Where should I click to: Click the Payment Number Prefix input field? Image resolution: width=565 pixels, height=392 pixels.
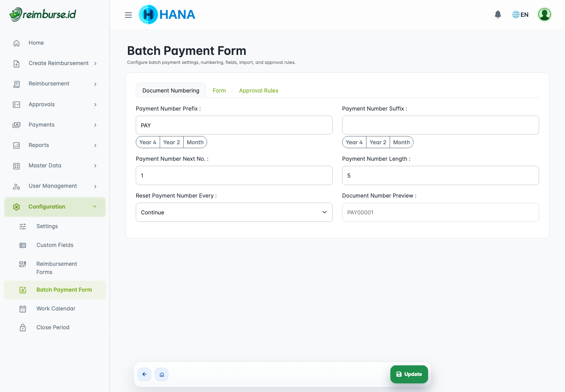pos(234,125)
